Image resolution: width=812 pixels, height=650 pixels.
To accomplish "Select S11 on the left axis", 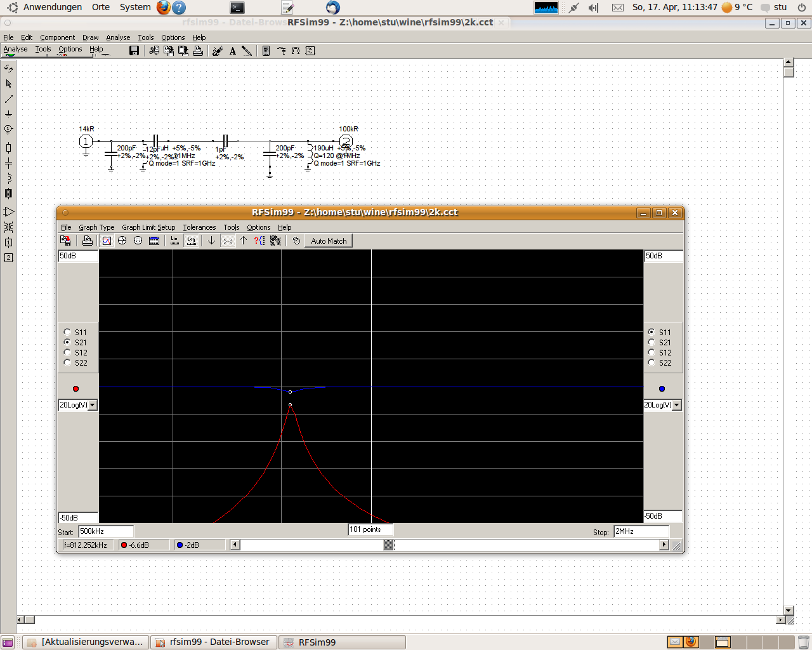I will [x=67, y=332].
